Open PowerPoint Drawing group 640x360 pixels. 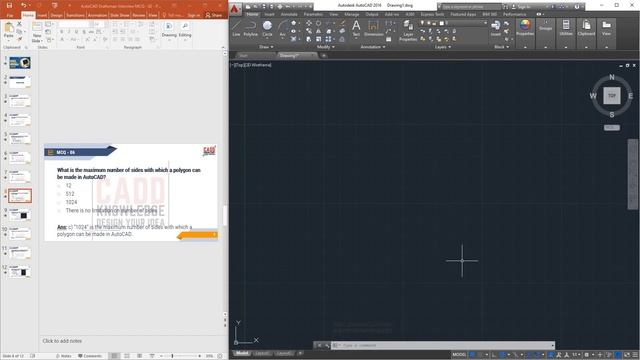pos(169,30)
